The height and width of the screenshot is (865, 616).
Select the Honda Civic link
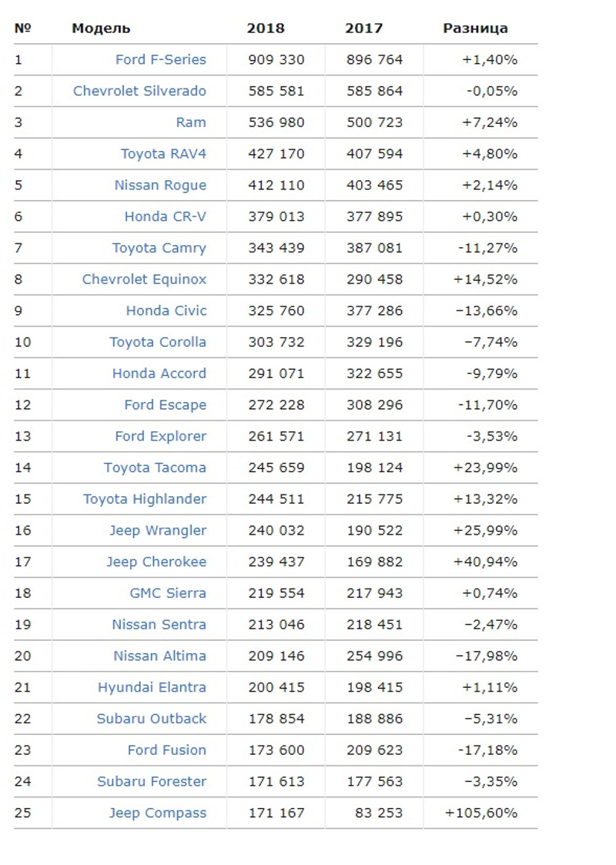pos(166,311)
